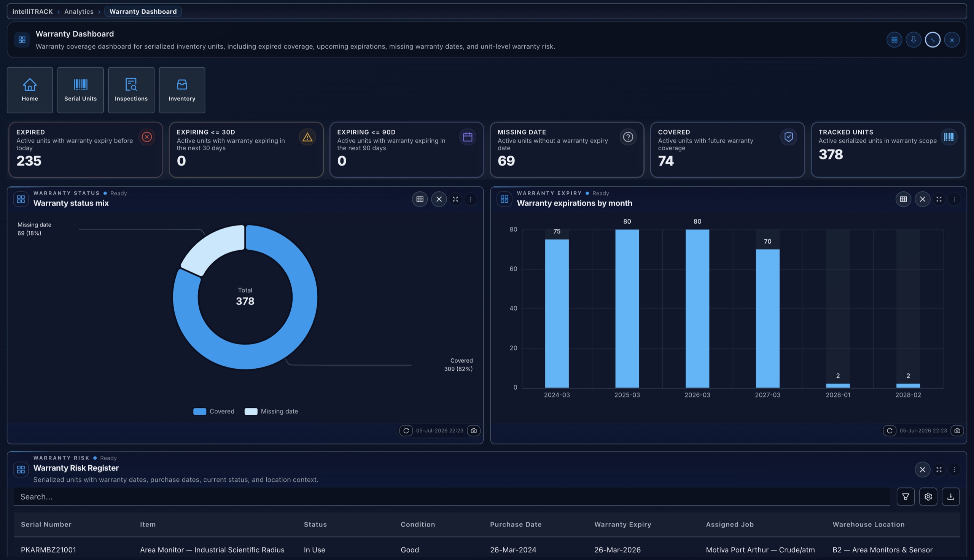The image size is (974, 560).
Task: Take snapshot of Warranty status mix chart
Action: coord(474,431)
